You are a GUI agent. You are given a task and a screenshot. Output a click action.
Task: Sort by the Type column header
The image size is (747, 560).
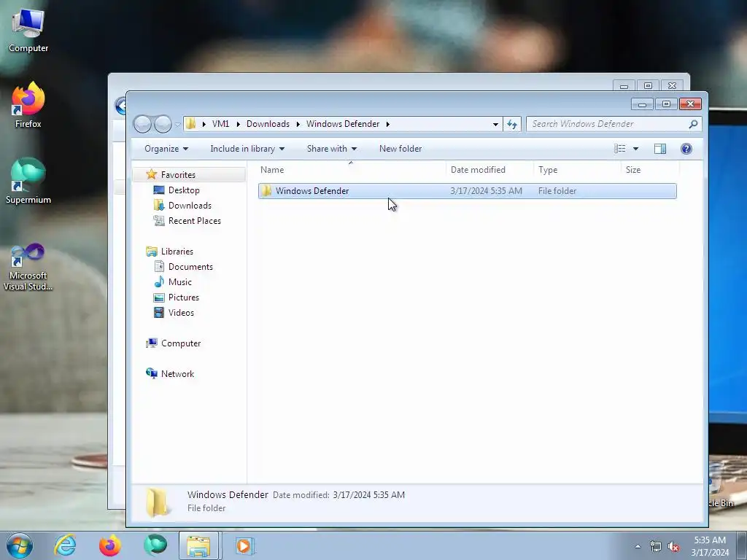click(x=578, y=169)
